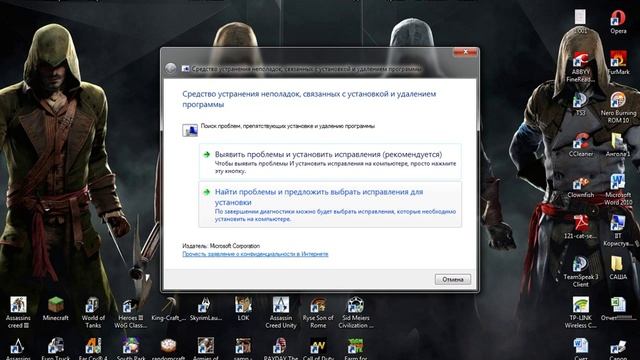Viewport: 640px width, 360px height.
Task: Launch Ryse Son of Rome
Action: [x=318, y=312]
